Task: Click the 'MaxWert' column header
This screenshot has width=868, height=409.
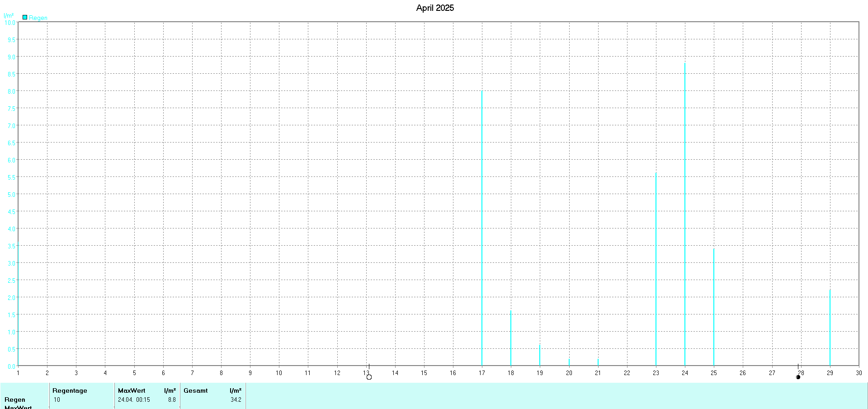Action: 132,390
